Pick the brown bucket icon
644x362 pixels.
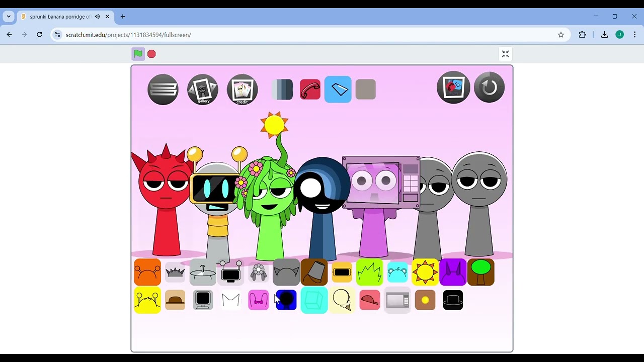coord(314,272)
